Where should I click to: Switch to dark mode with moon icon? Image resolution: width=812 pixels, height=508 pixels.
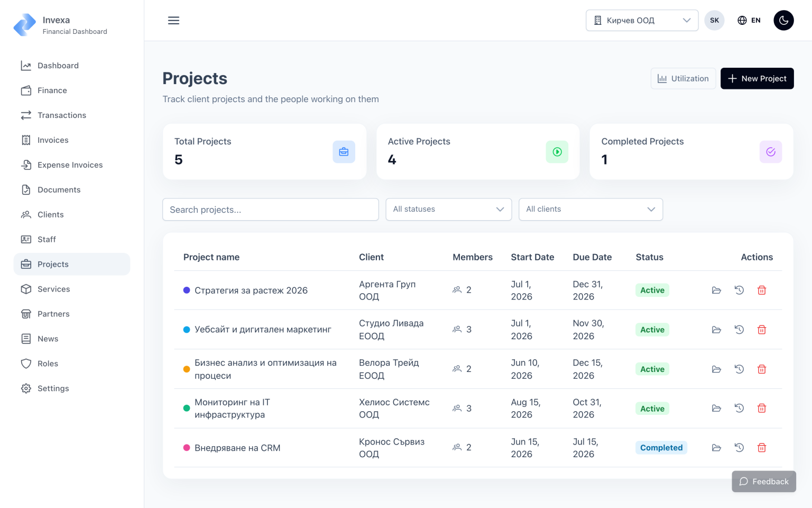(x=783, y=21)
